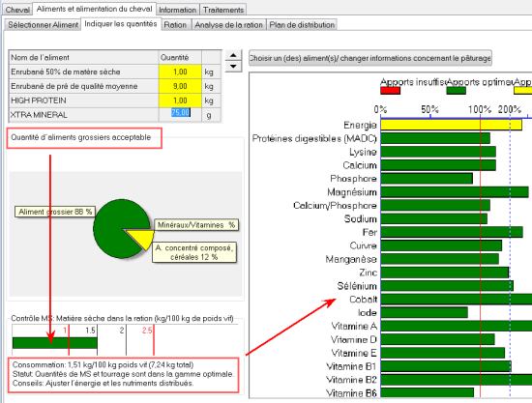Click the Quantité column header
This screenshot has width=532, height=403.
(180, 57)
